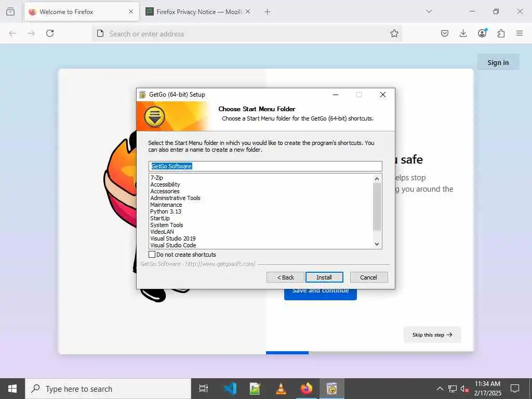The height and width of the screenshot is (399, 532).
Task: Select the Visual Studio Code folder
Action: [174, 245]
